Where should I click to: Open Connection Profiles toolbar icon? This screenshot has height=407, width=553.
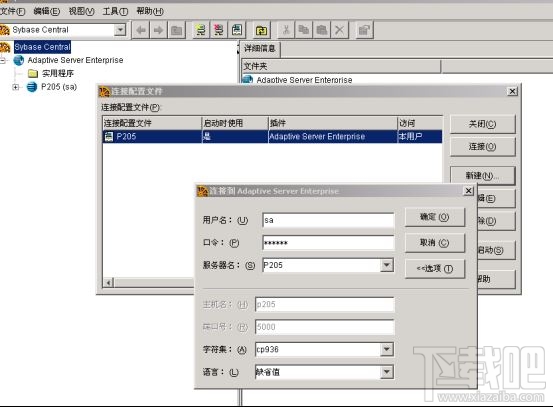click(x=237, y=30)
